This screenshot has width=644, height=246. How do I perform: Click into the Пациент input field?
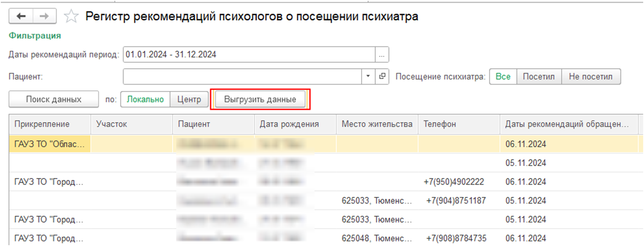(243, 77)
